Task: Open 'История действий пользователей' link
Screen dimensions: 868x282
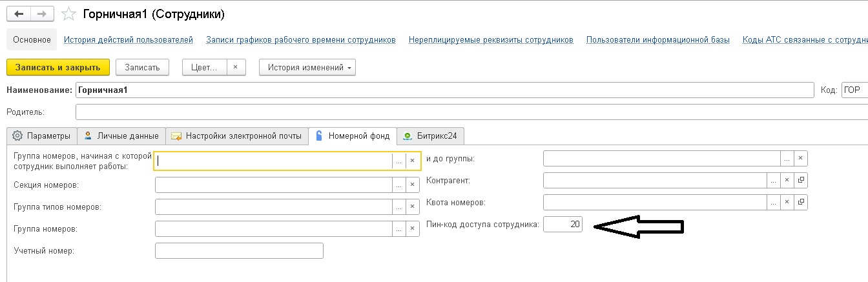Action: (x=129, y=39)
